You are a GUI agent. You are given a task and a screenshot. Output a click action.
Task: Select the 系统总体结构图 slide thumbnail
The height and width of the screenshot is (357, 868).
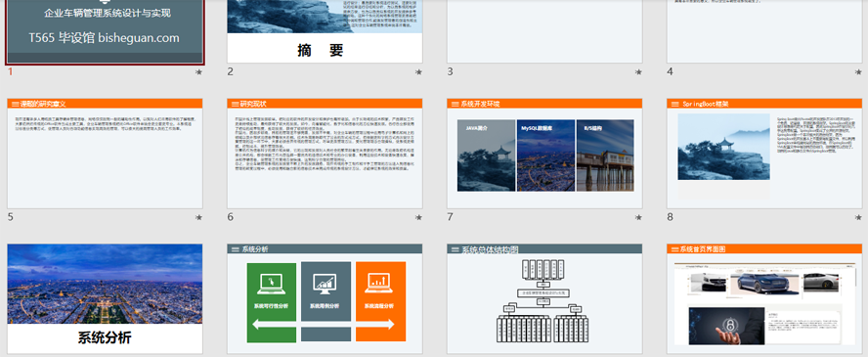(544, 299)
